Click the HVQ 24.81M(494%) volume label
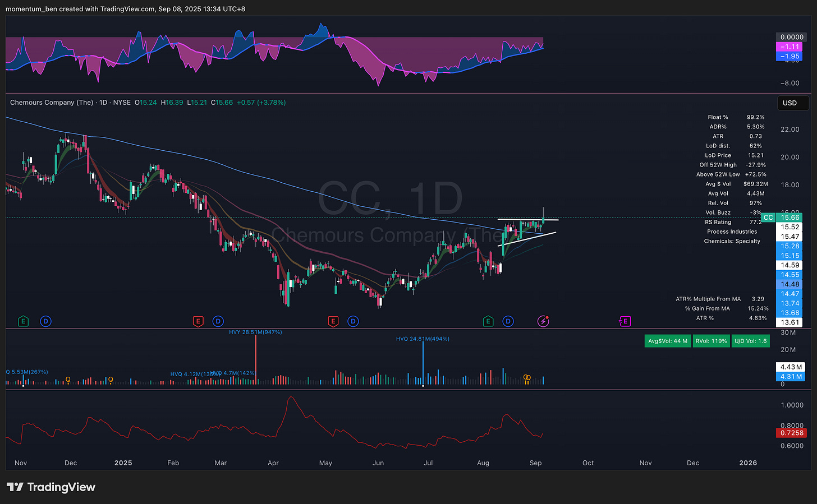The height and width of the screenshot is (504, 817). click(x=423, y=339)
